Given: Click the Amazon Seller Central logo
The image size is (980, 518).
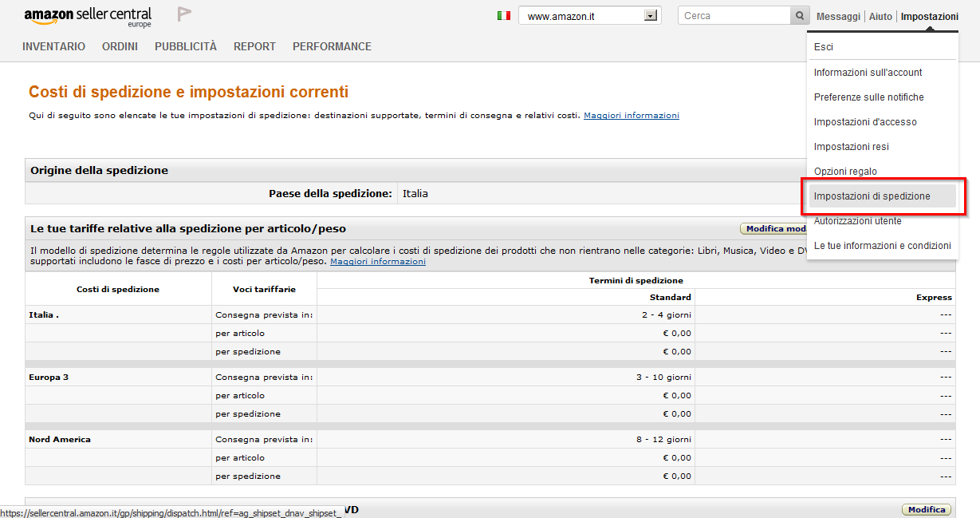Looking at the screenshot, I should (x=87, y=17).
